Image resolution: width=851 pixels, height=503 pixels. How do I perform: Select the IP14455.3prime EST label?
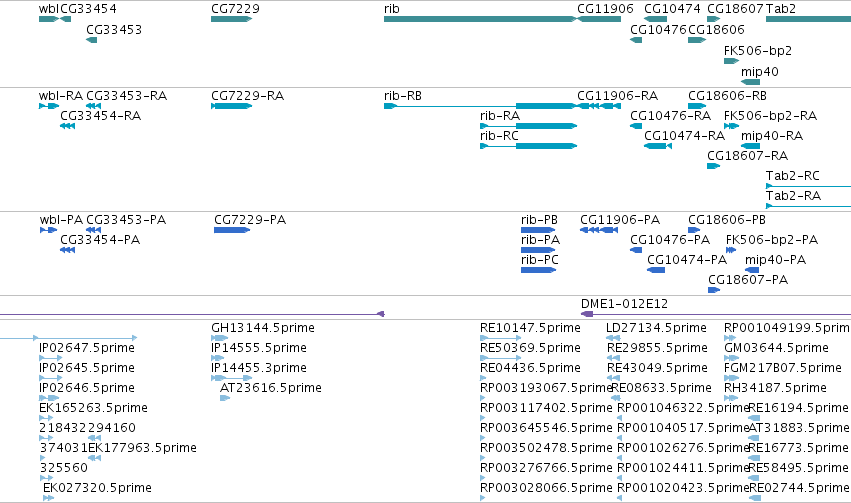[x=259, y=368]
